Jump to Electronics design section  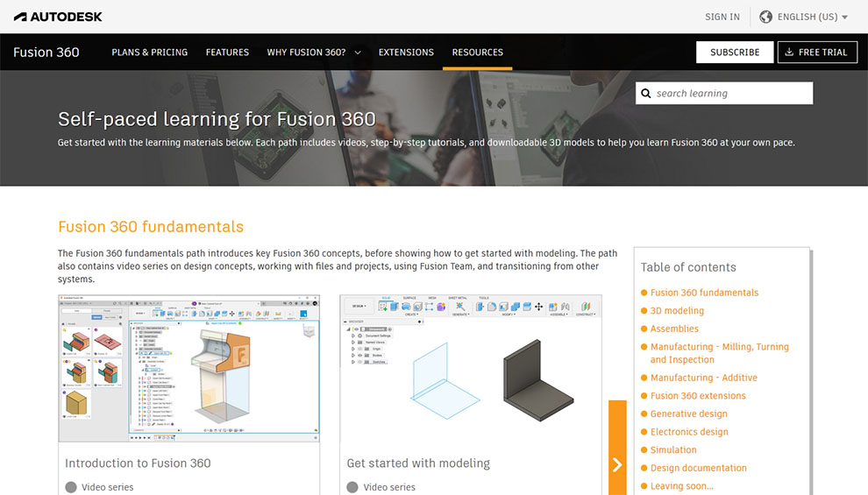tap(689, 432)
